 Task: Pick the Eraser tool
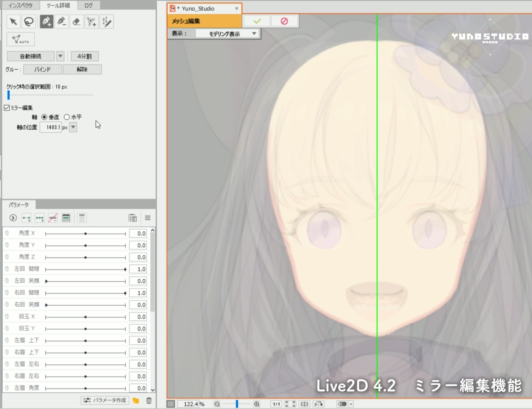point(77,22)
